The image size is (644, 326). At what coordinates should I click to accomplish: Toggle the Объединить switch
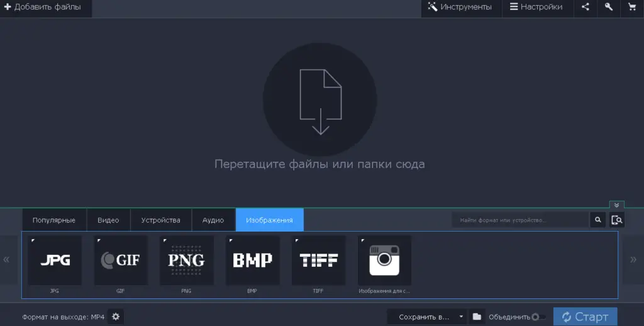coord(538,317)
